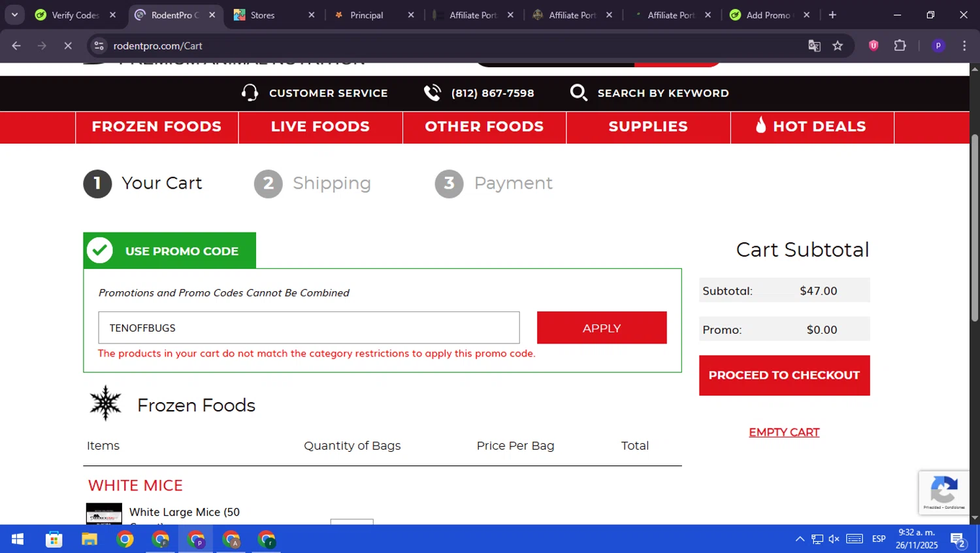The width and height of the screenshot is (980, 553).
Task: Open File Explorer from the taskbar
Action: point(89,539)
